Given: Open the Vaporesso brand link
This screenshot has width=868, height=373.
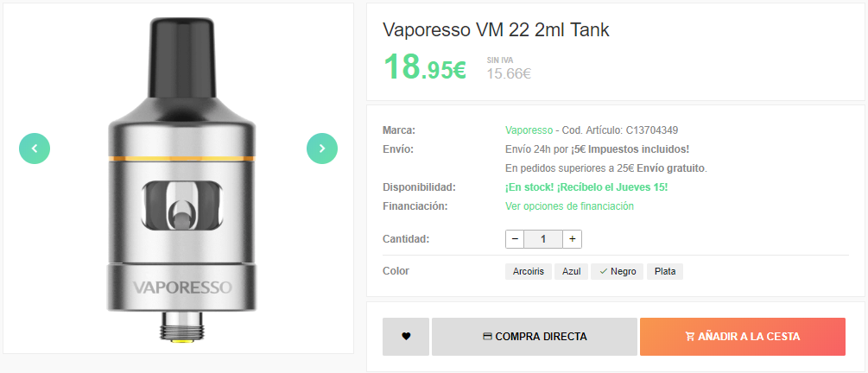Looking at the screenshot, I should pyautogui.click(x=529, y=130).
